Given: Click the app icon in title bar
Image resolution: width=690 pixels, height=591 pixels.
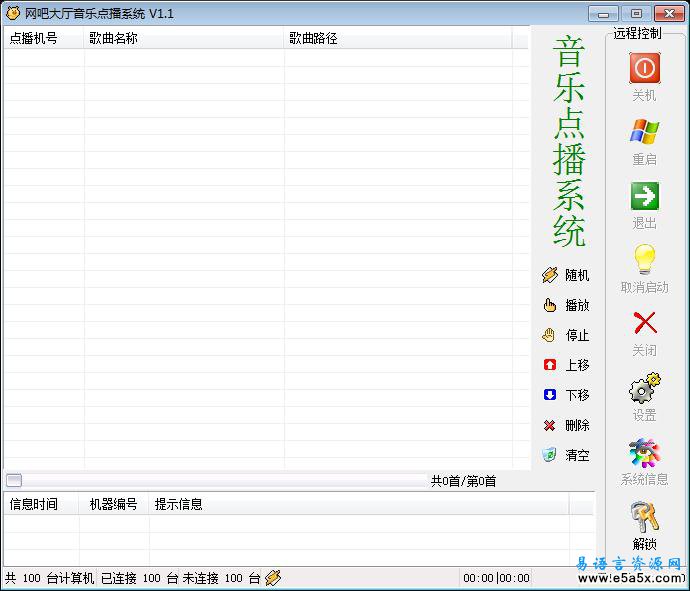Looking at the screenshot, I should point(13,13).
